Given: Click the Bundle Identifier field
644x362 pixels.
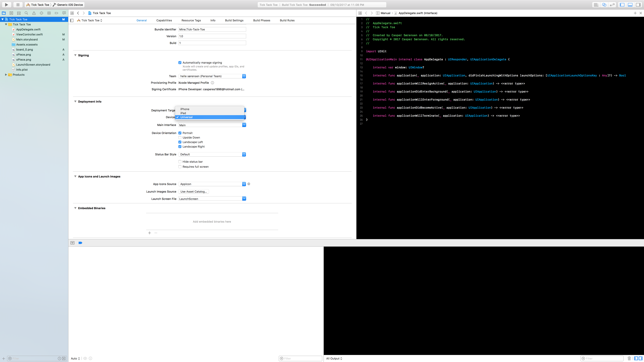Looking at the screenshot, I should (212, 30).
